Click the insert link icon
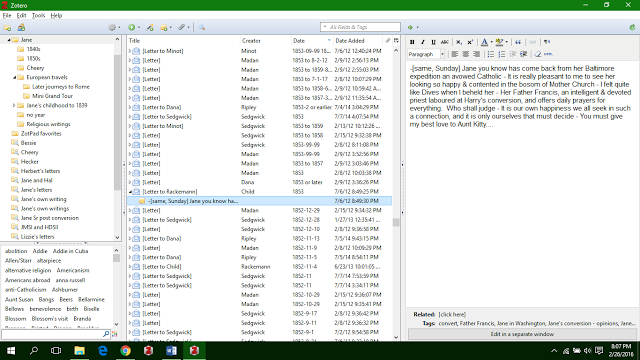640x360 pixels. coord(533,42)
